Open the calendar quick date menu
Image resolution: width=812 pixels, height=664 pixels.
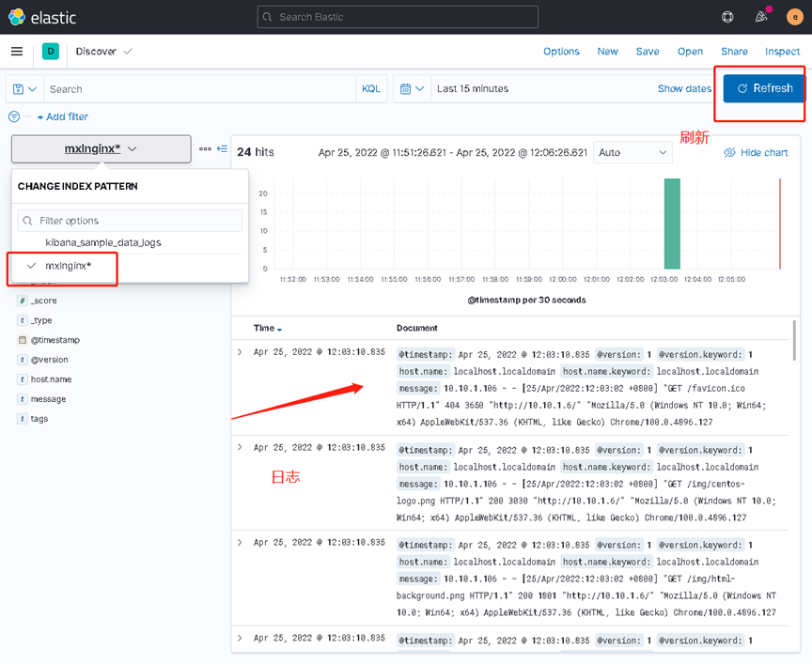click(x=413, y=89)
